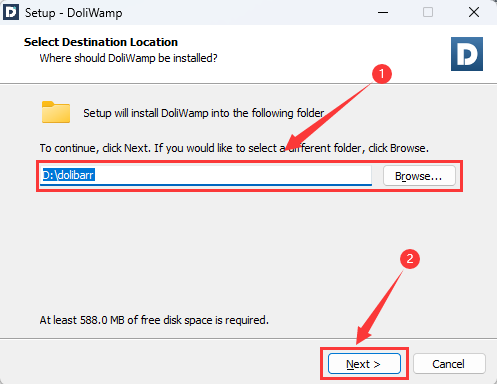Close the setup window
The width and height of the screenshot is (497, 384).
pos(474,13)
